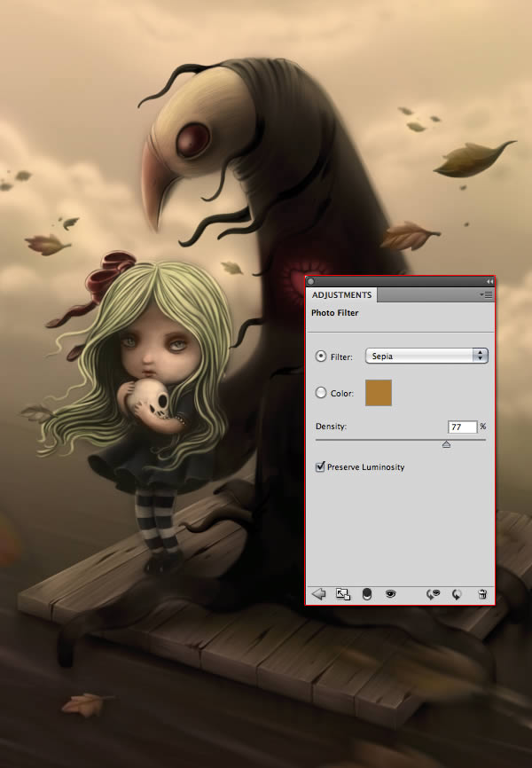Toggle the Preserve Luminosity checkbox

pyautogui.click(x=320, y=466)
